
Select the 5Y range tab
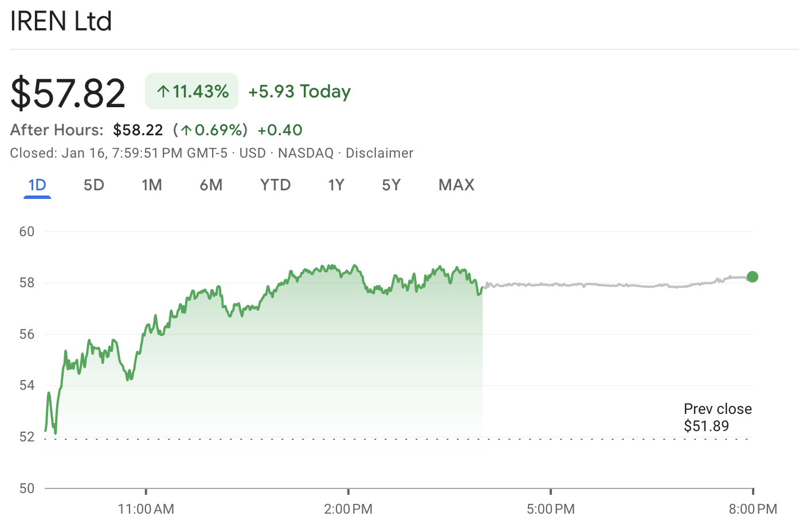click(x=391, y=185)
